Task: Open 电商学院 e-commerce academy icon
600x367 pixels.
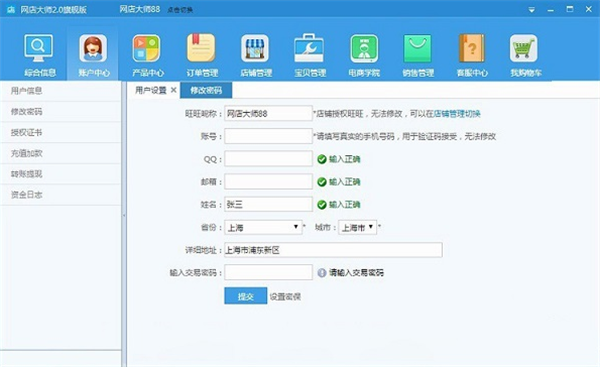Action: pyautogui.click(x=364, y=48)
